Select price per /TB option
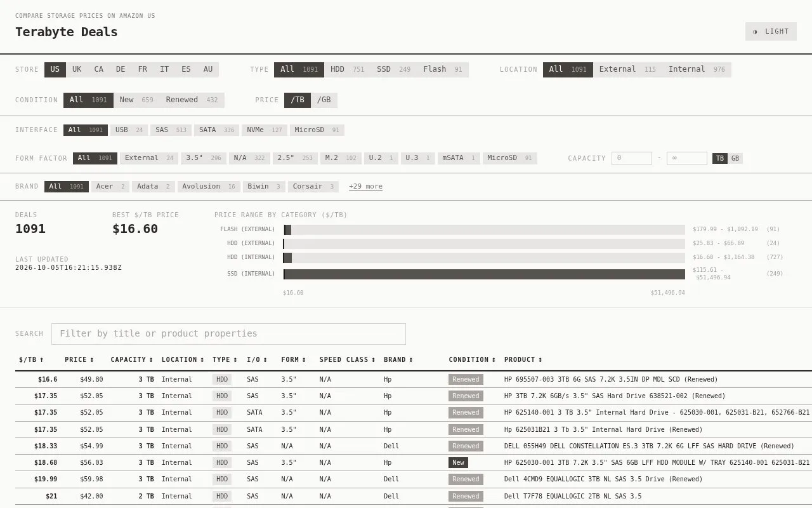 tap(298, 100)
